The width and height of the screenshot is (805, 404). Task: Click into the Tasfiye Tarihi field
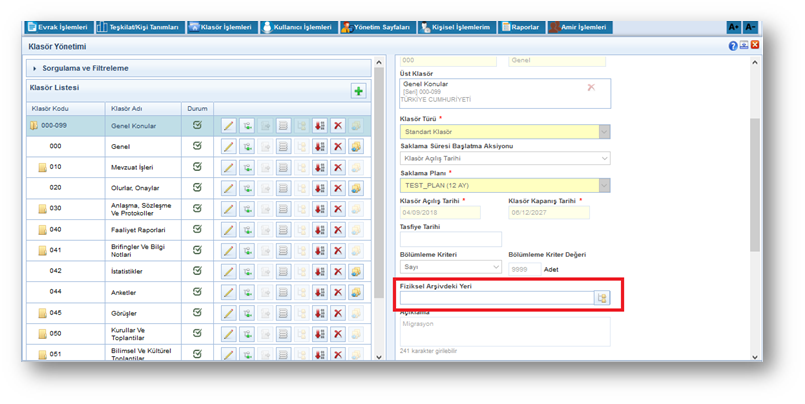[x=451, y=240]
